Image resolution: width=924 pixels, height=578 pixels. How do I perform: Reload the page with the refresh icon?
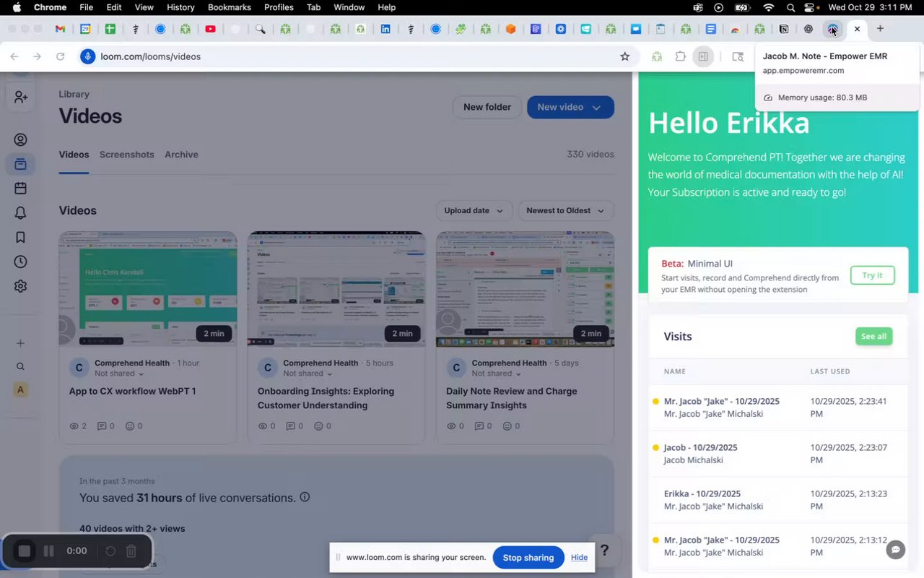click(61, 56)
